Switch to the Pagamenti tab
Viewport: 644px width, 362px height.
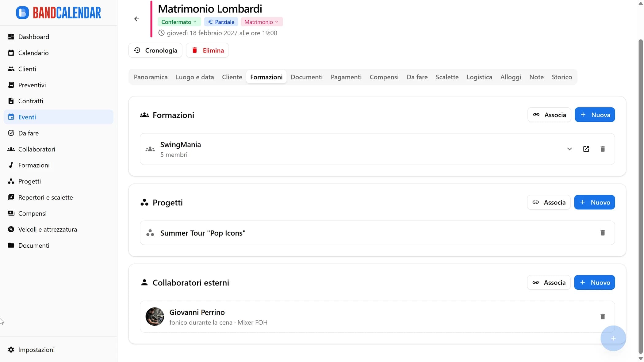coord(346,77)
